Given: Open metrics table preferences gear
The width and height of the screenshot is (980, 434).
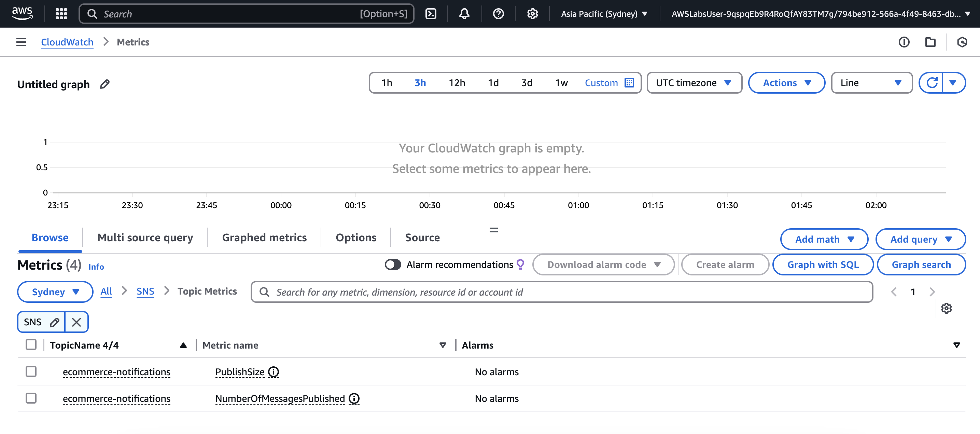Looking at the screenshot, I should coord(946,308).
